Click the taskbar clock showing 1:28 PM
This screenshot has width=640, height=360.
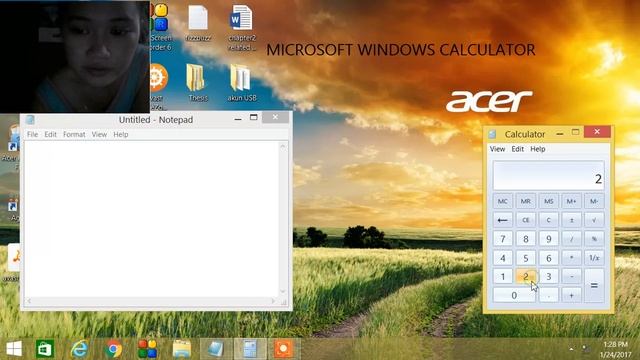click(x=615, y=344)
